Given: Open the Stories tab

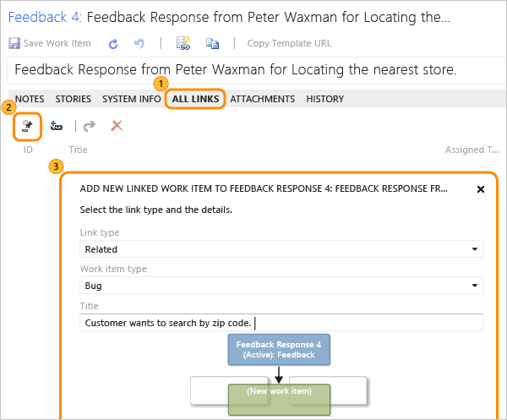Looking at the screenshot, I should 74,99.
